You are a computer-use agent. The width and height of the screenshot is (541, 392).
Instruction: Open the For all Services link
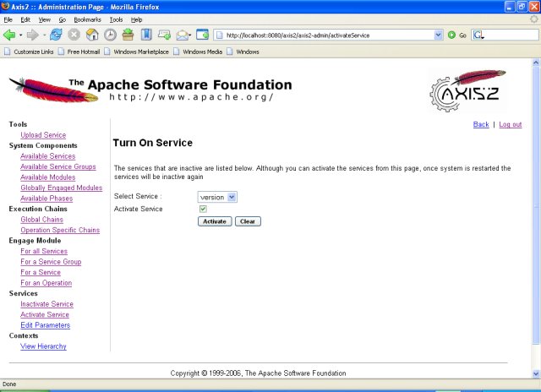click(44, 251)
